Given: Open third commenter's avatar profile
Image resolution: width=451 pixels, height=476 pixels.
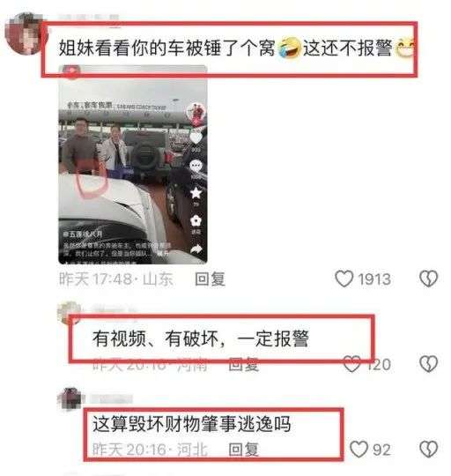Looking at the screenshot, I should pyautogui.click(x=70, y=398).
